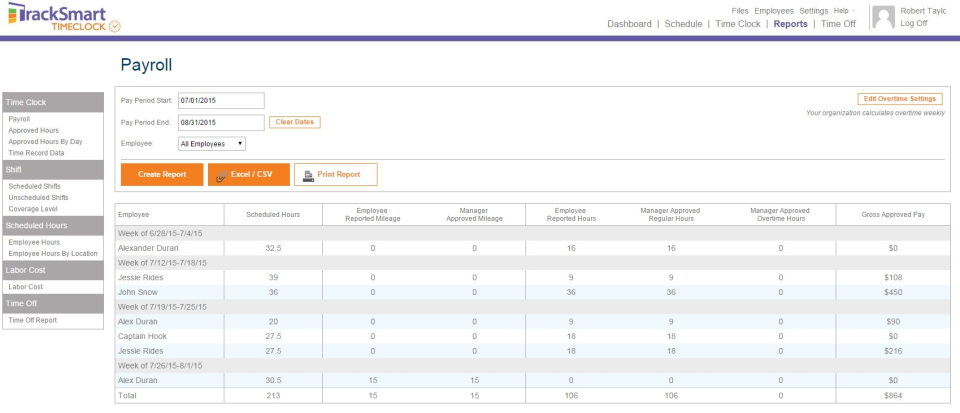This screenshot has width=960, height=413.
Task: Click the Pay Period End field
Action: [221, 122]
